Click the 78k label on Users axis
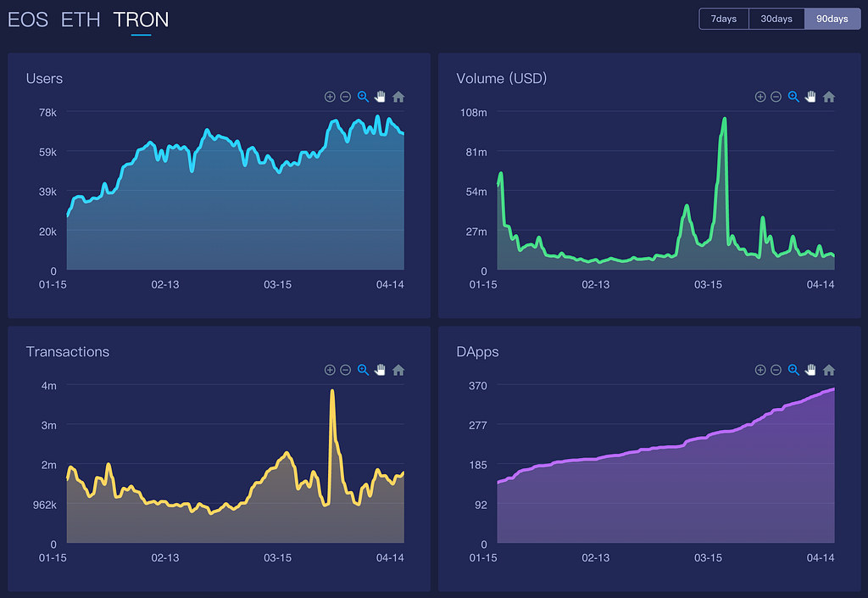The height and width of the screenshot is (598, 868). tap(47, 113)
